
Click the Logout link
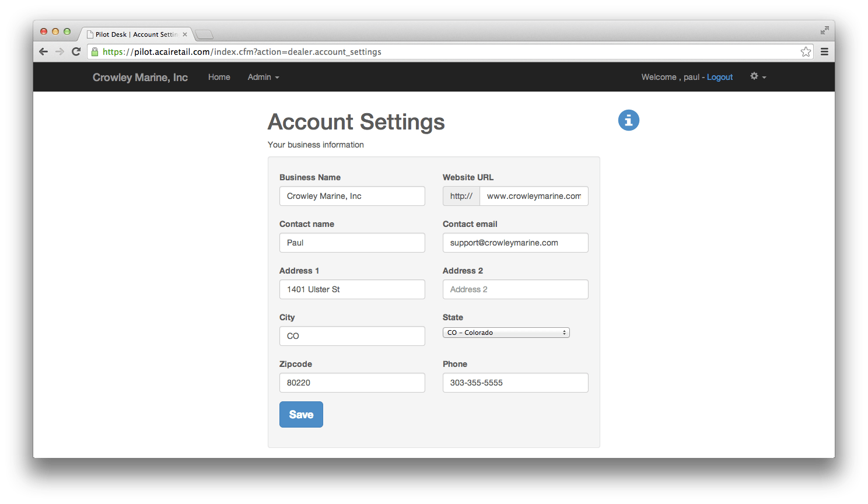(719, 77)
